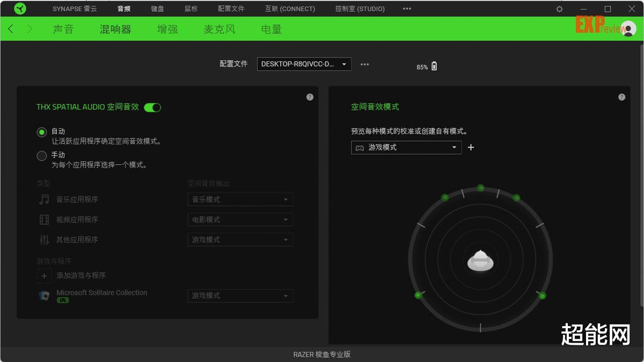Open the help tooltip for THX Spatial Audio
Screen dimensions: 644x362
coord(310,97)
